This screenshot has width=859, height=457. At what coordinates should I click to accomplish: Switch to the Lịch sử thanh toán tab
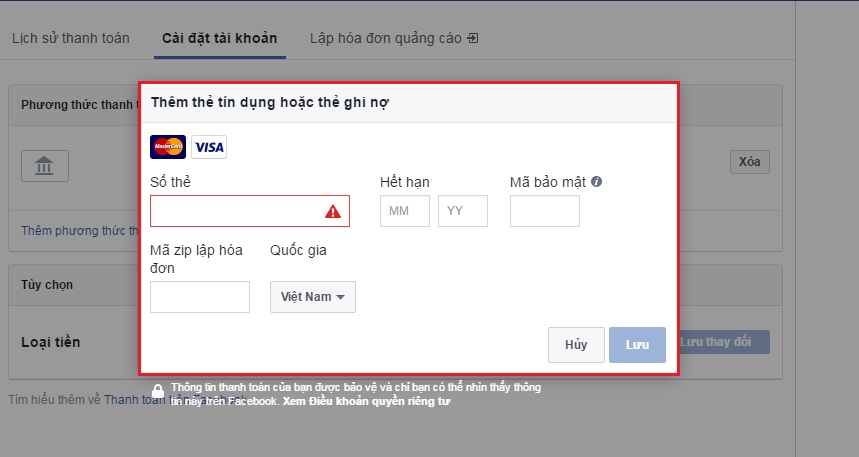click(x=70, y=38)
